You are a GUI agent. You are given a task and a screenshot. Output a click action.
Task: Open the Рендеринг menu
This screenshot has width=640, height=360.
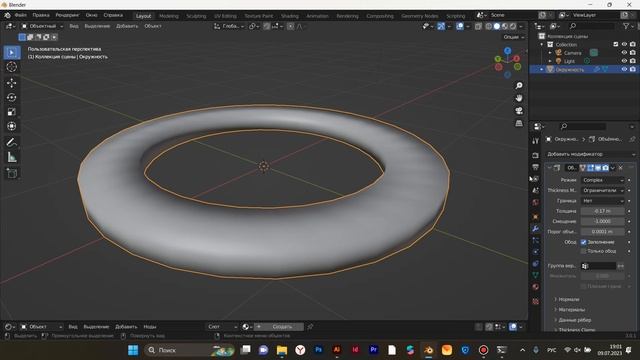pyautogui.click(x=67, y=15)
